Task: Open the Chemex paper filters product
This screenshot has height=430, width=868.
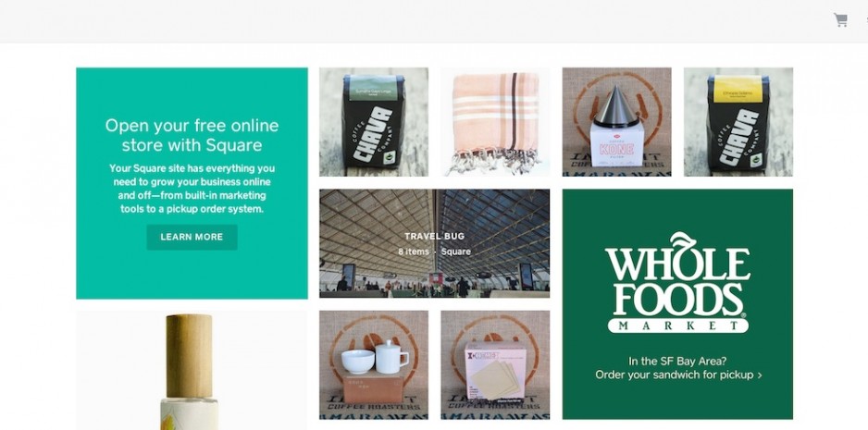Action: pos(495,364)
